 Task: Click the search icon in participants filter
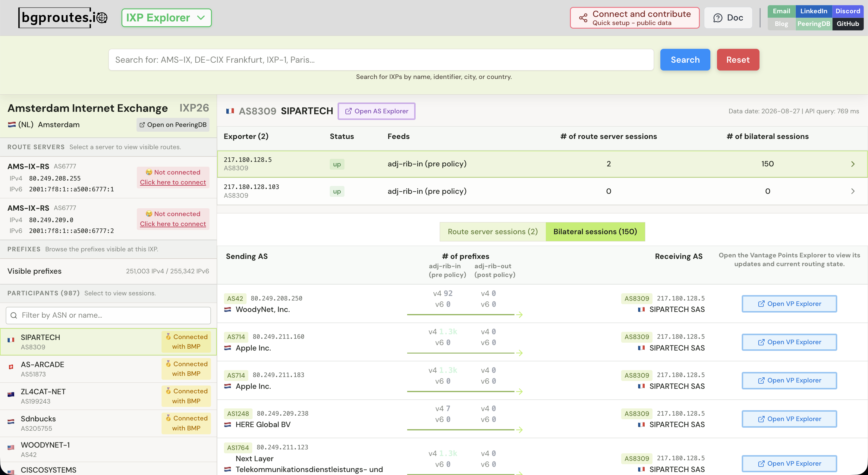[x=14, y=315]
